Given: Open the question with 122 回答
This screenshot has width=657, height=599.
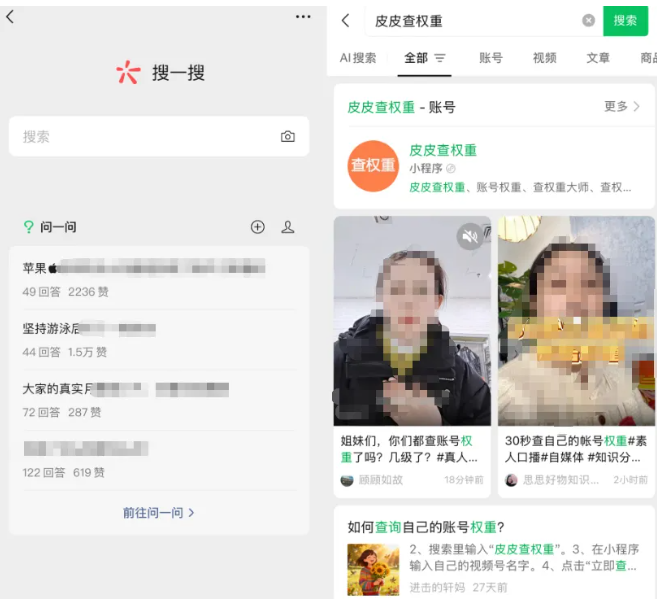Looking at the screenshot, I should click(159, 460).
